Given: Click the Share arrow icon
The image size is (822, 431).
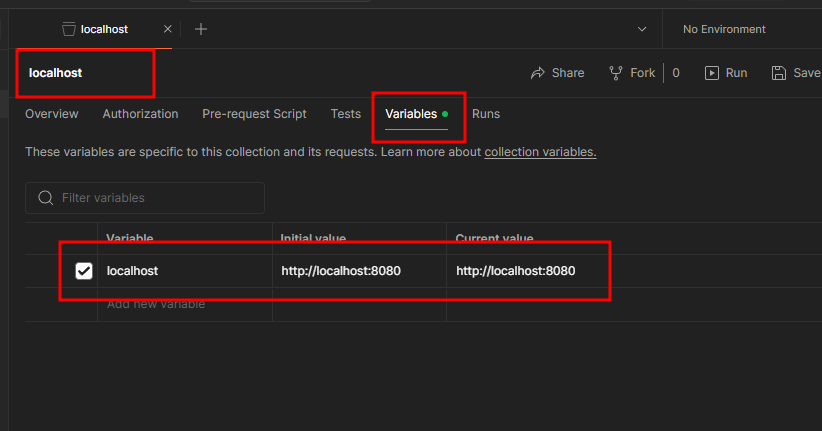Looking at the screenshot, I should coord(538,73).
